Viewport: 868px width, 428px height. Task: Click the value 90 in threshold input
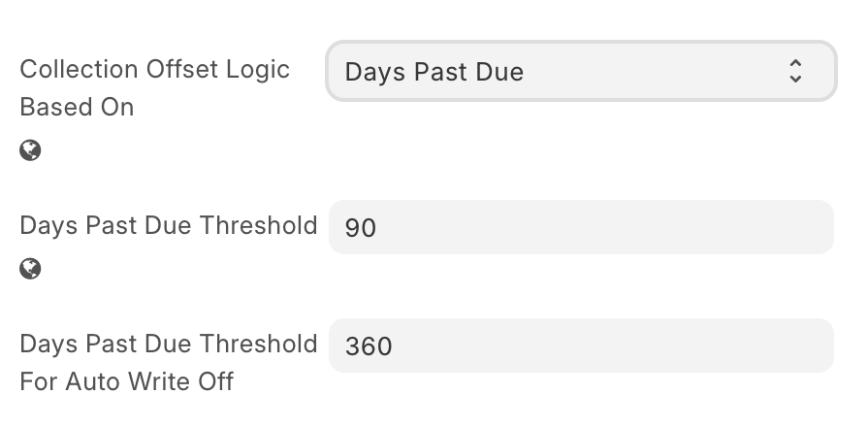(x=361, y=227)
